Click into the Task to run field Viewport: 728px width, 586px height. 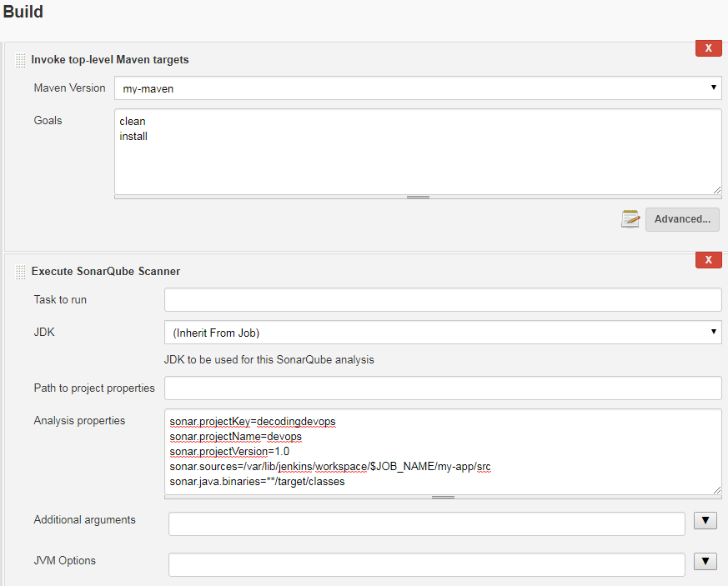(x=443, y=300)
